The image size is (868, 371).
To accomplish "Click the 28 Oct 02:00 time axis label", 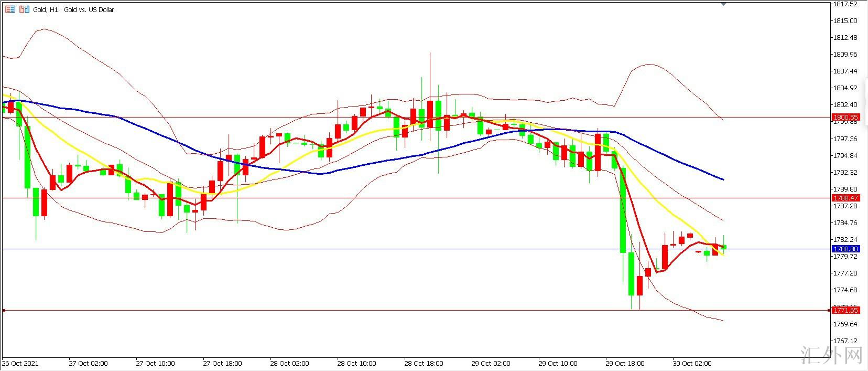I will tap(289, 363).
